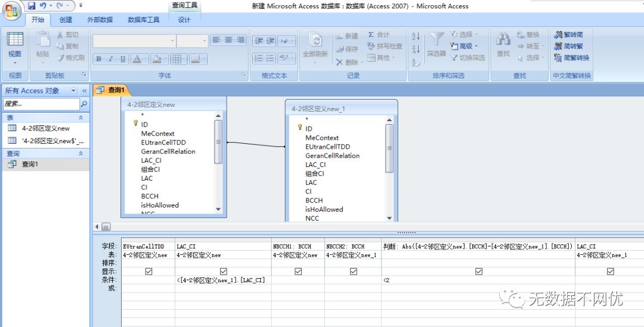Toggle bold B formatting

98,58
